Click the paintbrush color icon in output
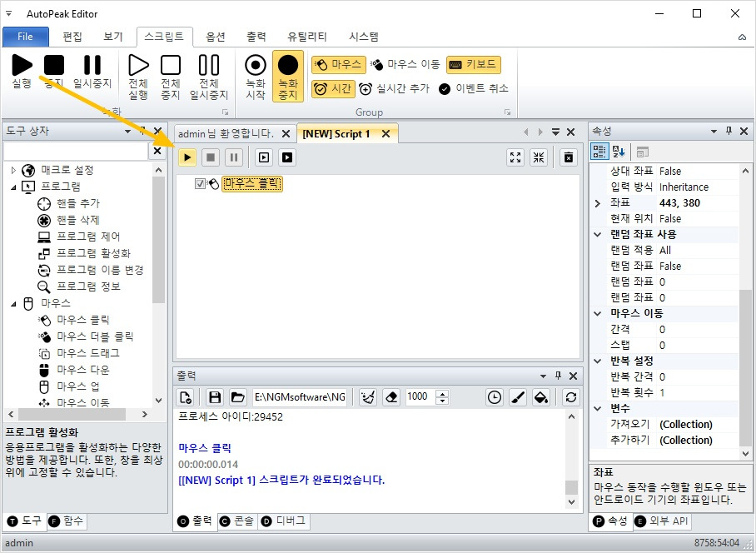 pos(518,397)
